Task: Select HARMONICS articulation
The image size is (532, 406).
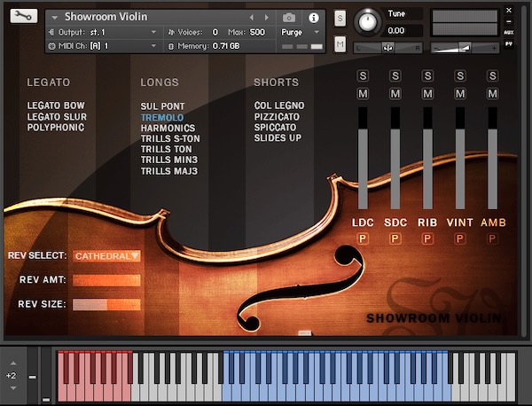Action: [x=168, y=129]
